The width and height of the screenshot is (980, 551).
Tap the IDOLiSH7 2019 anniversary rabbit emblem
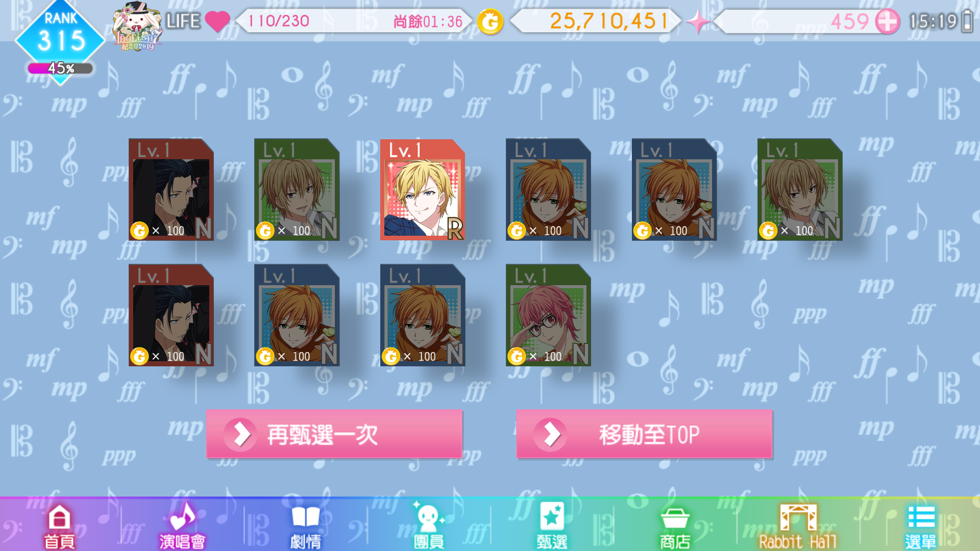pos(137,26)
